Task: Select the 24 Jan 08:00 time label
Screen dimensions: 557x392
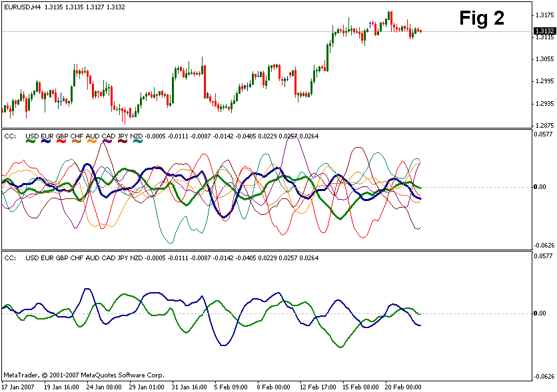Action: point(104,387)
